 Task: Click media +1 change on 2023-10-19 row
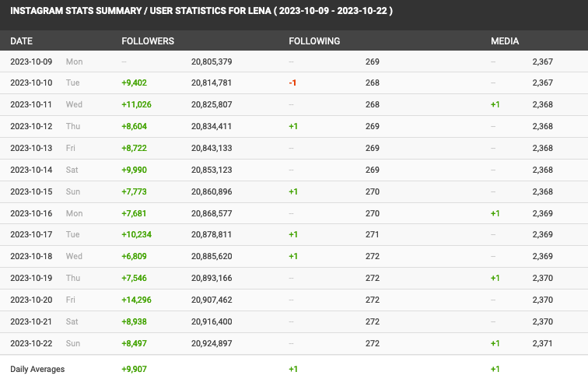[x=495, y=278]
